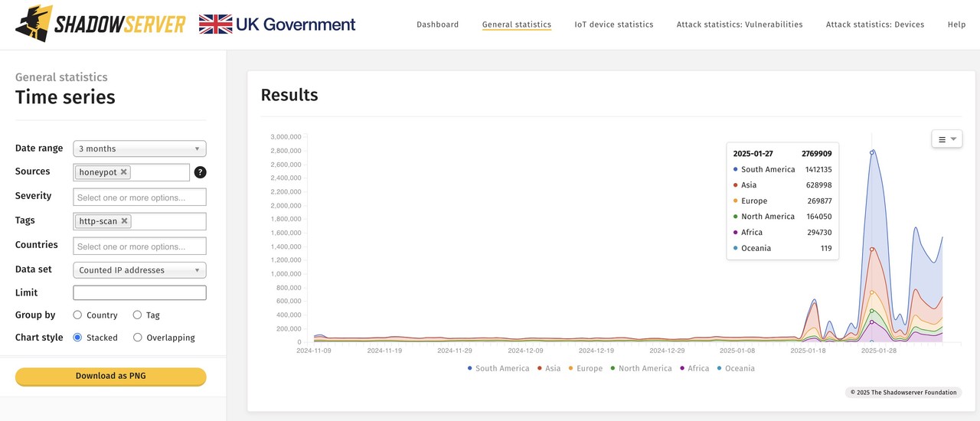Open the chart hamburger menu
Image resolution: width=980 pixels, height=421 pixels.
tap(946, 139)
